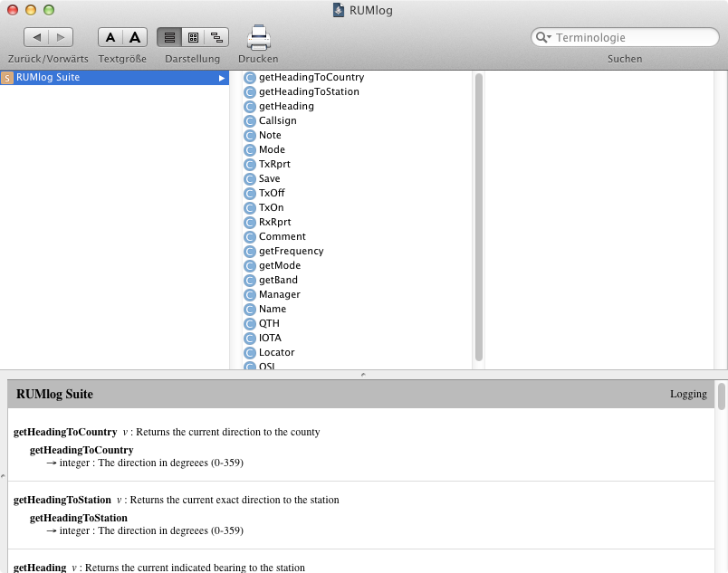This screenshot has height=573, width=728.
Task: Select TxOff in command list
Action: pyautogui.click(x=272, y=193)
